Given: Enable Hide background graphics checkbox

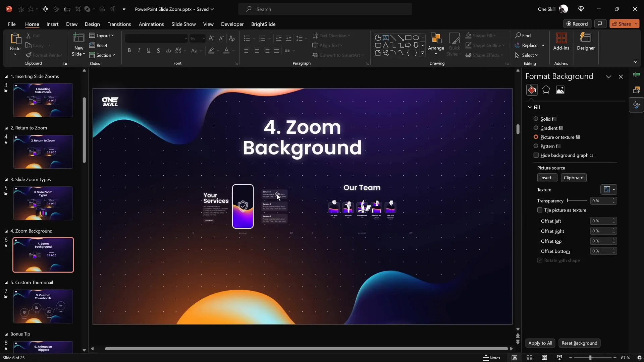Looking at the screenshot, I should pyautogui.click(x=536, y=155).
